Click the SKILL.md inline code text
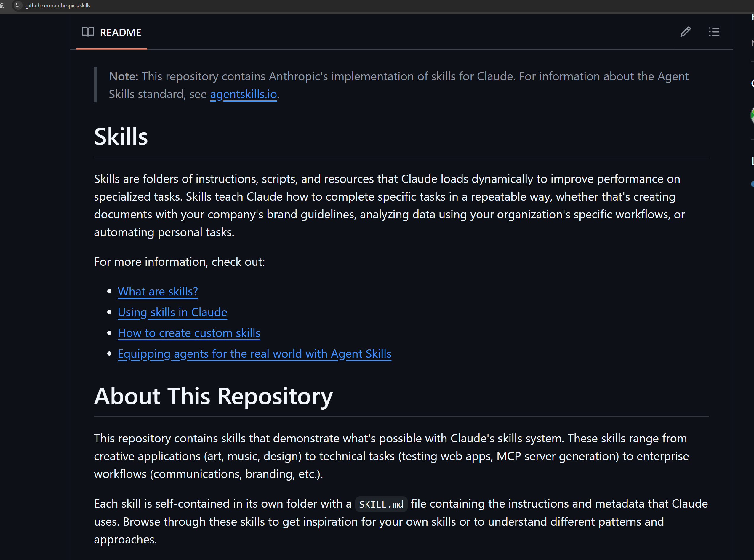Image resolution: width=754 pixels, height=560 pixels. [x=381, y=504]
